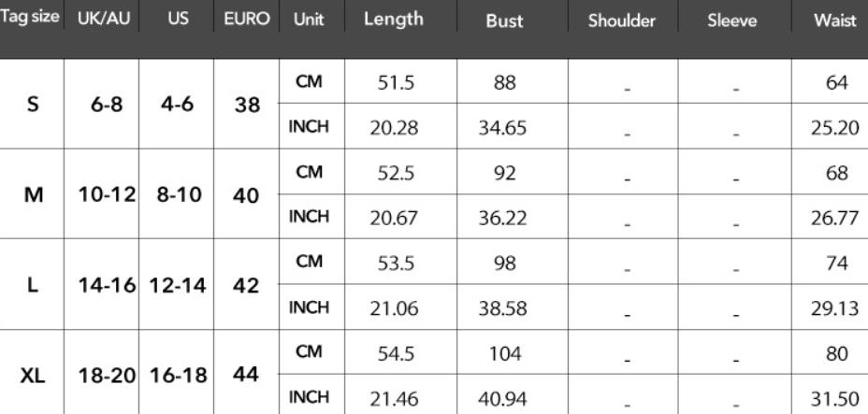This screenshot has width=868, height=414.
Task: Select the XL tag size cell
Action: 33,377
